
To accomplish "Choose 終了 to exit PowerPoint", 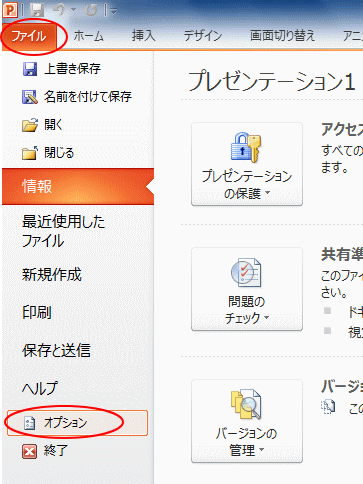I will [x=56, y=451].
